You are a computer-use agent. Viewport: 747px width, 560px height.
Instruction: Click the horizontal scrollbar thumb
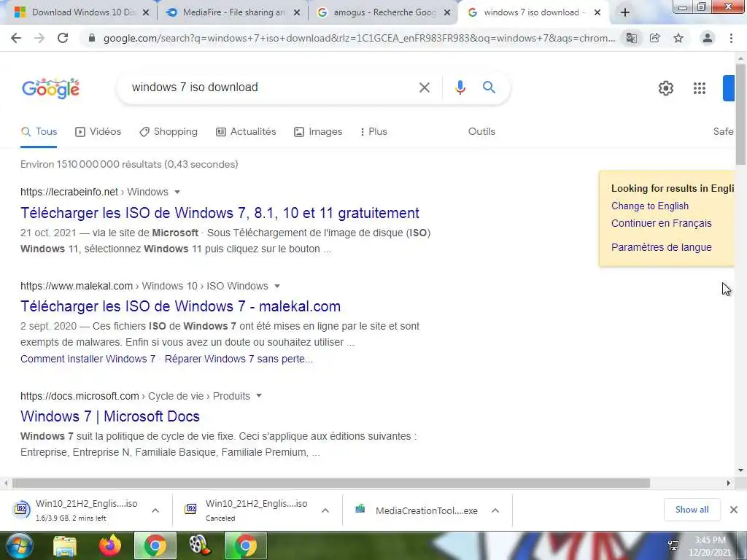330,483
